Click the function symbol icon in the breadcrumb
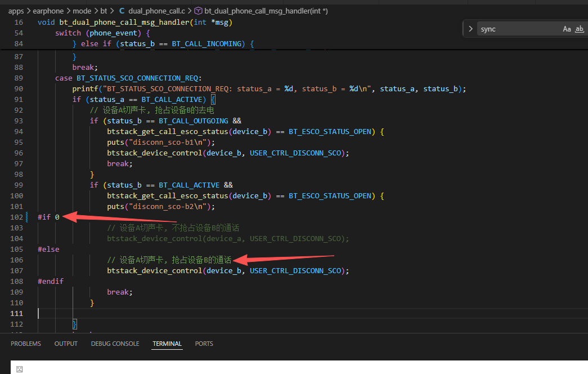588x374 pixels. click(199, 11)
